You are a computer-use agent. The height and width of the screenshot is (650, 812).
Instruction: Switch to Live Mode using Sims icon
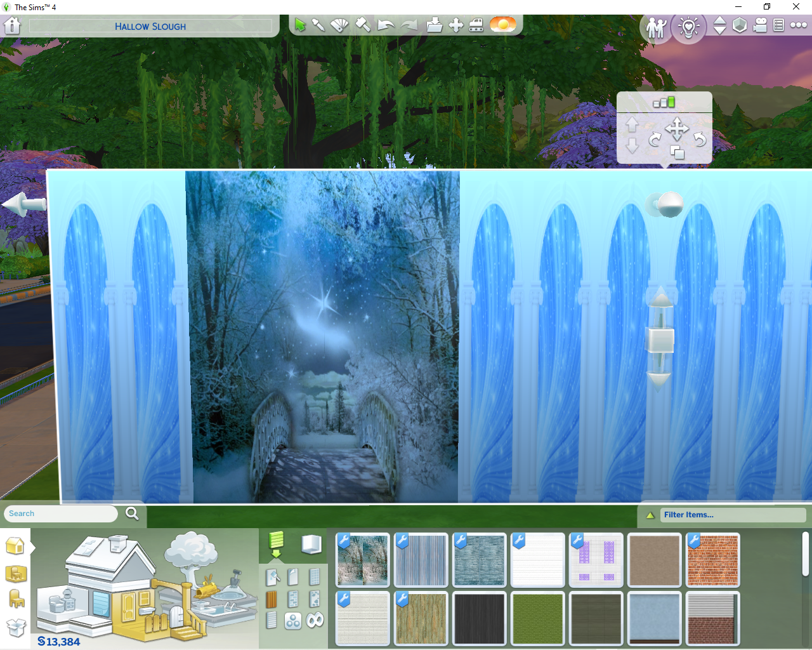[x=656, y=27]
